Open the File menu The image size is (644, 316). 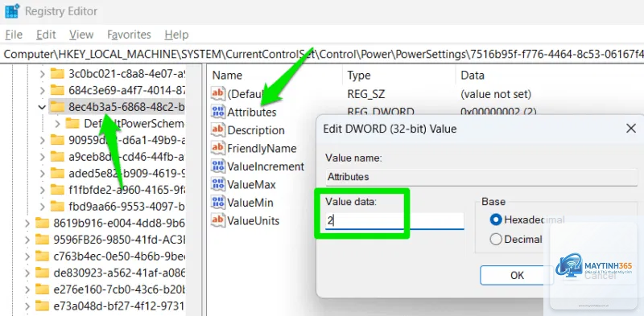[x=14, y=35]
